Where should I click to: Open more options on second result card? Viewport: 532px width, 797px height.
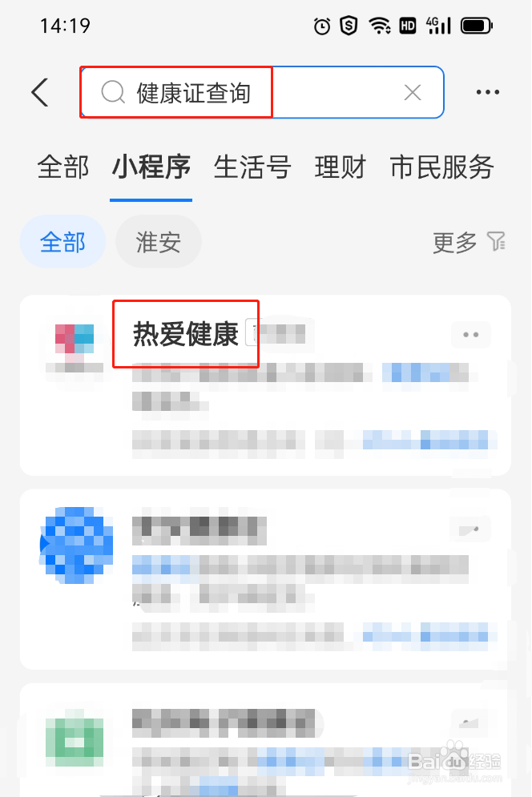click(x=470, y=529)
